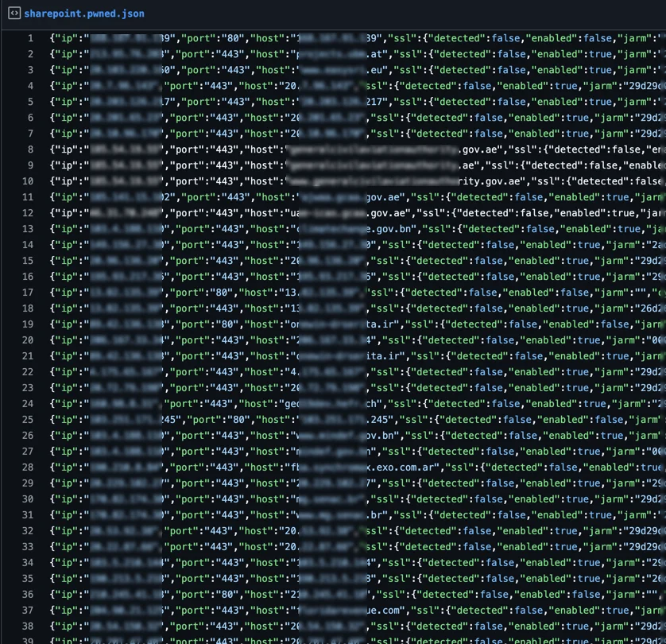This screenshot has width=666, height=644.
Task: Select line number 7
Action: coord(30,134)
